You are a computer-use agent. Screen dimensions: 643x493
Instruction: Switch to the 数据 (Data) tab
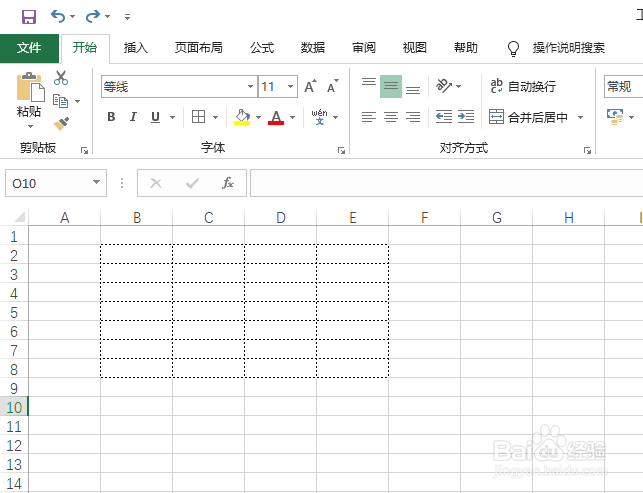pos(313,48)
